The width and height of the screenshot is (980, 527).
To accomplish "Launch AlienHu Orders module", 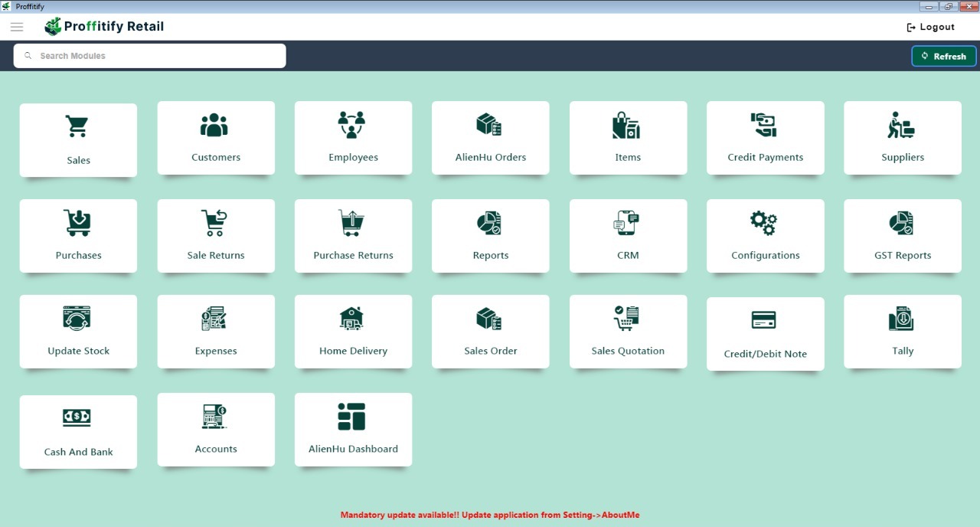I will click(491, 138).
